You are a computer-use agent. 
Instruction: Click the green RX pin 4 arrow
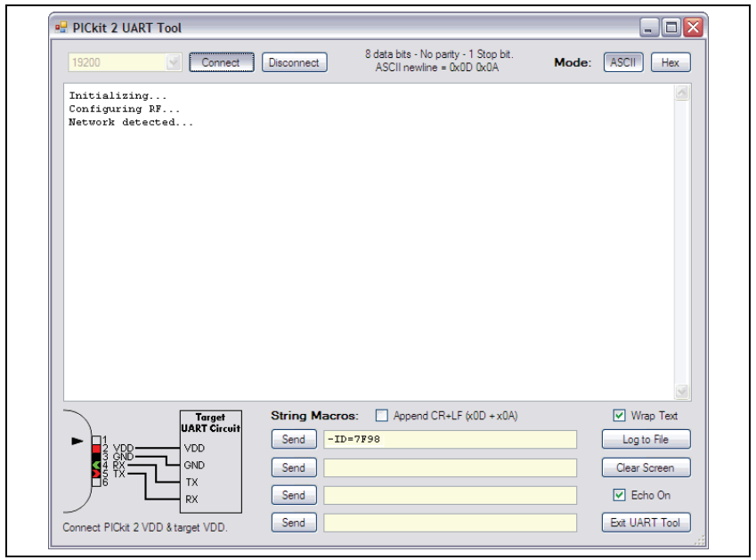96,465
